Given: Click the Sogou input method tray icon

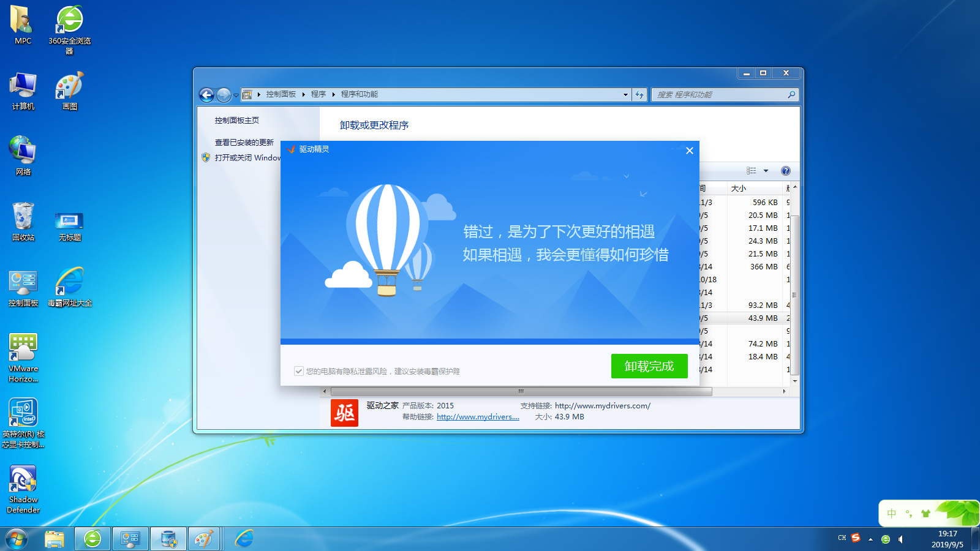Looking at the screenshot, I should point(856,538).
